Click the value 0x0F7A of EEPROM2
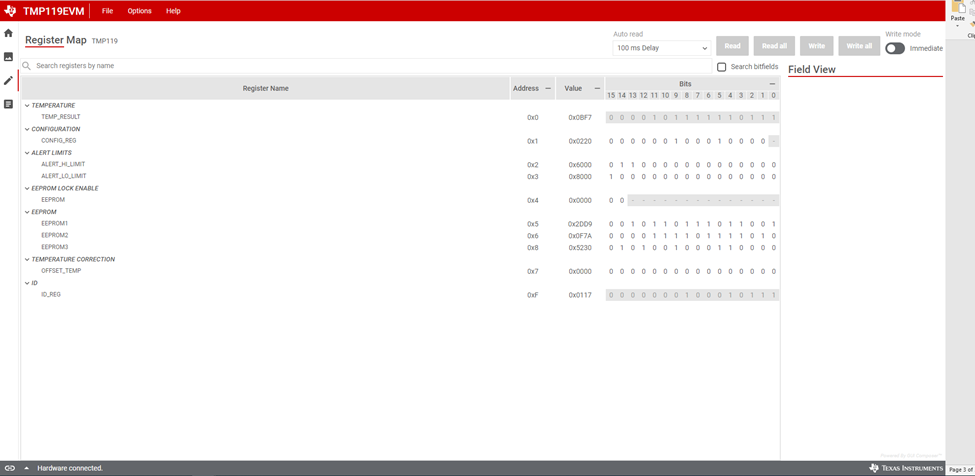 point(580,236)
